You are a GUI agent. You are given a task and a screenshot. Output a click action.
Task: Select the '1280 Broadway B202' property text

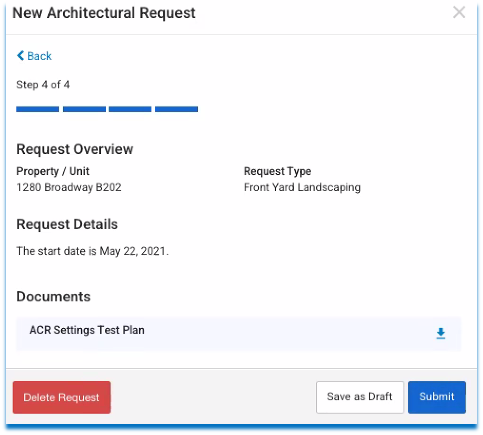tap(69, 187)
